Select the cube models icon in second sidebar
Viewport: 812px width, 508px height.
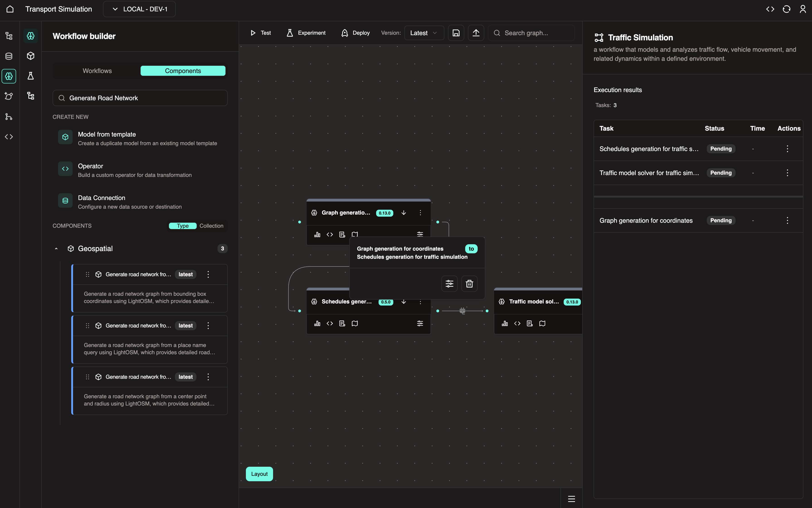point(31,56)
